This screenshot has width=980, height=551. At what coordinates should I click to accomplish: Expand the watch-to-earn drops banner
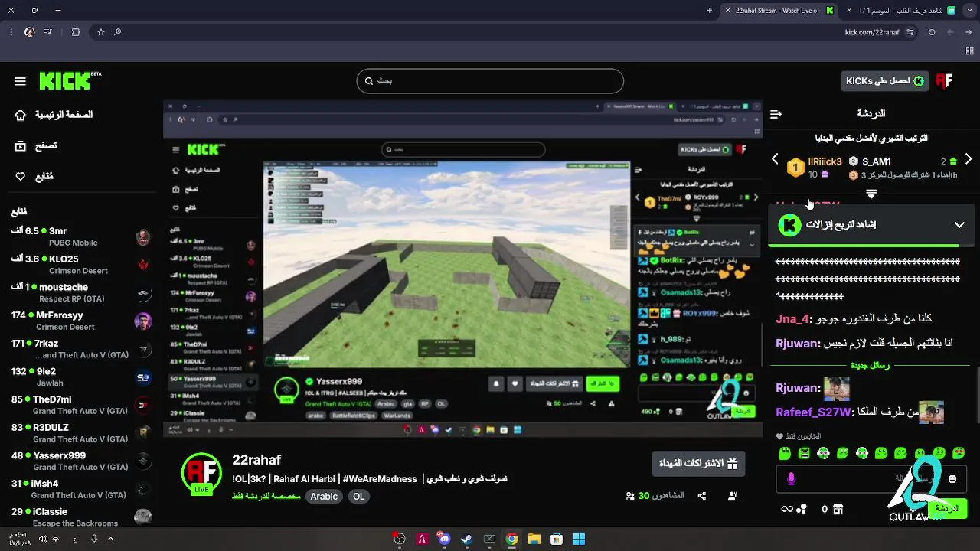959,225
